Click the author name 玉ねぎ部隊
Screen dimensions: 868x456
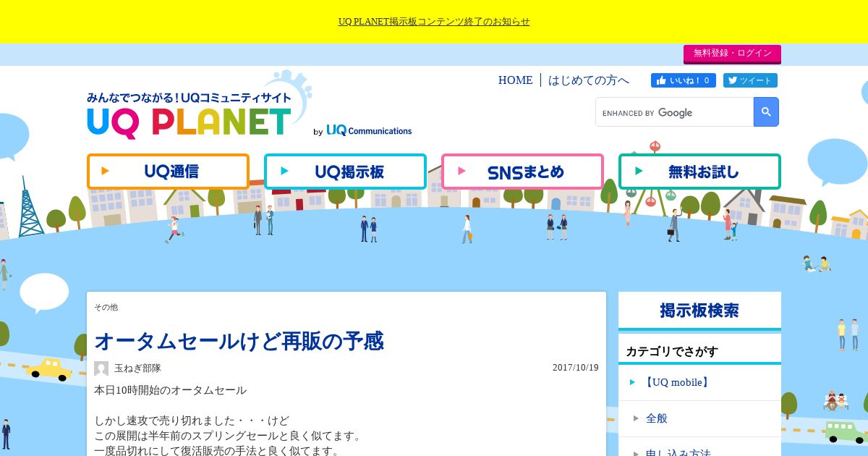pyautogui.click(x=137, y=368)
